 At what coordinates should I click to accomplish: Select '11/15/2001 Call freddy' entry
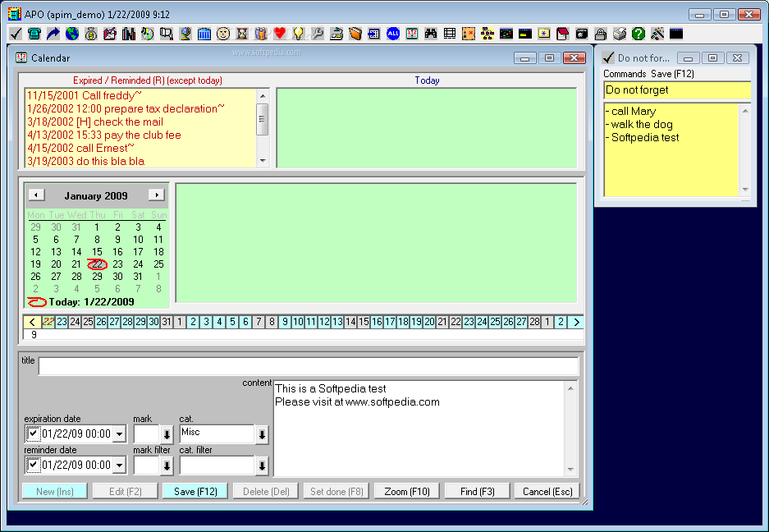coord(85,95)
